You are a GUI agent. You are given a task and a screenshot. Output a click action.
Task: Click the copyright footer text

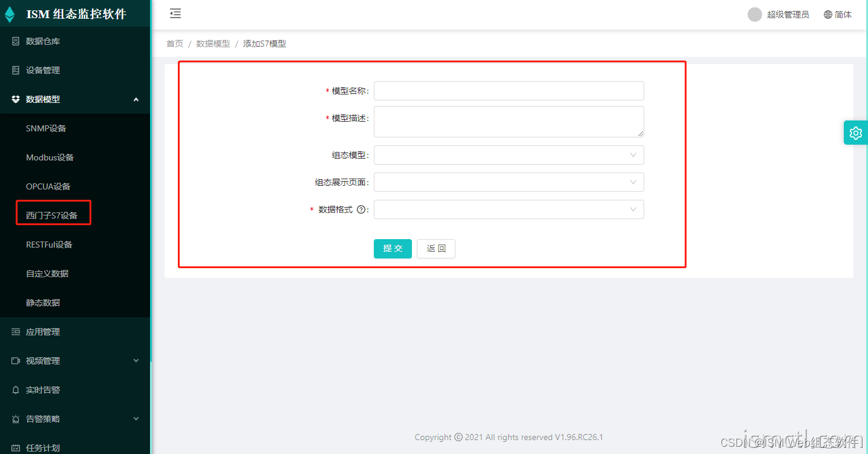click(x=509, y=437)
